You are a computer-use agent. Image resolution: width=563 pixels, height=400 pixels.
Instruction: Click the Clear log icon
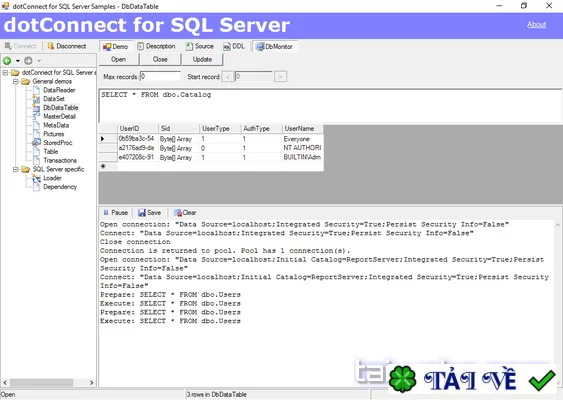(x=178, y=213)
